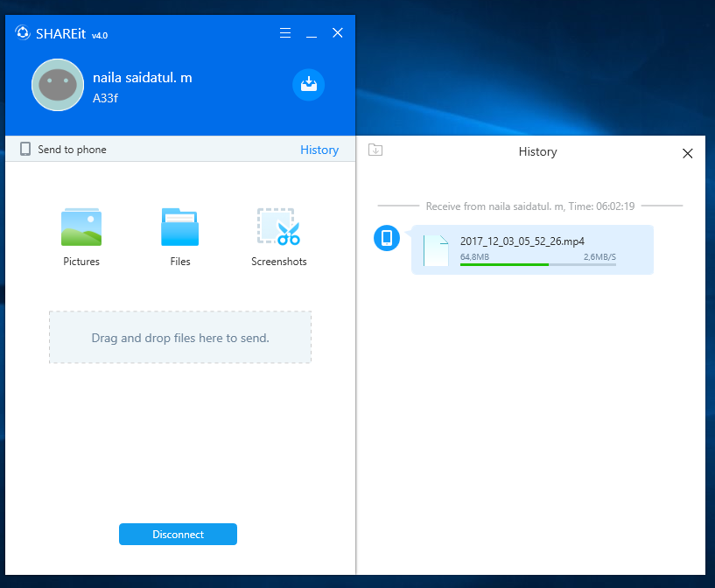715x588 pixels.
Task: Click the drag and drop files area
Action: (180, 337)
